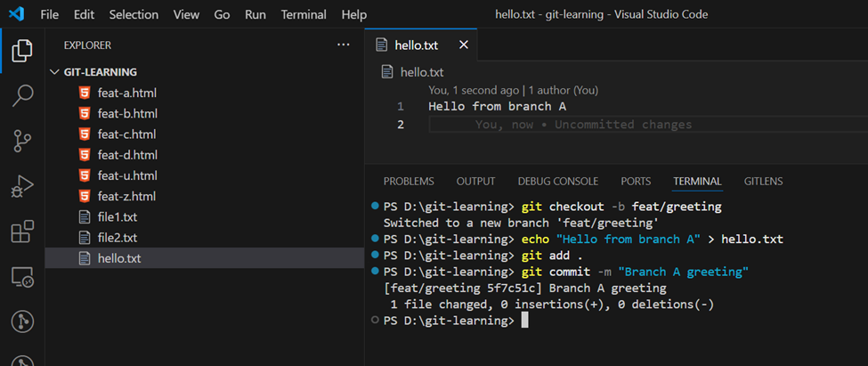Select hello.txt in the explorer tree
Screen dimensions: 868x366
pos(204,258)
